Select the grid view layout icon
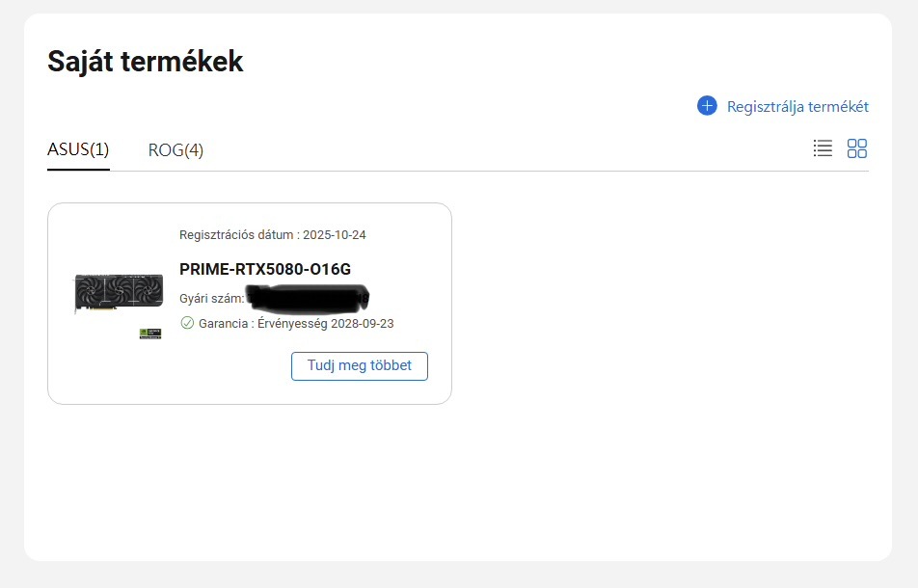Screen dimensions: 918x588 (x=857, y=148)
